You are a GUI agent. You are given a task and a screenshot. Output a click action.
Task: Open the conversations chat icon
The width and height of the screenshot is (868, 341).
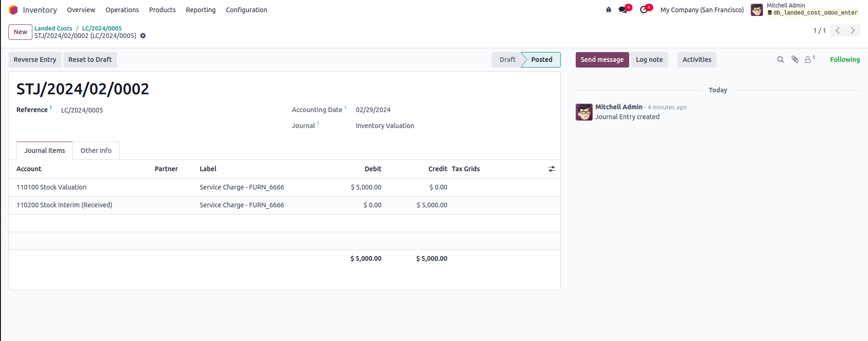point(623,10)
